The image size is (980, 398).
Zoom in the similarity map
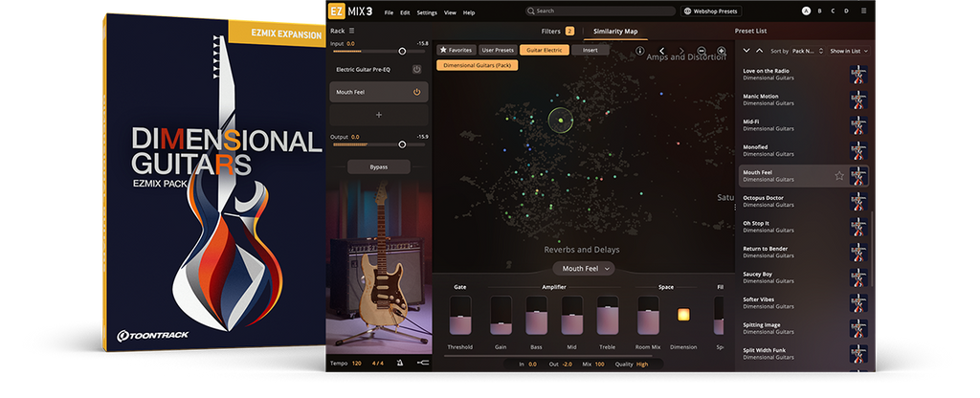[x=722, y=51]
